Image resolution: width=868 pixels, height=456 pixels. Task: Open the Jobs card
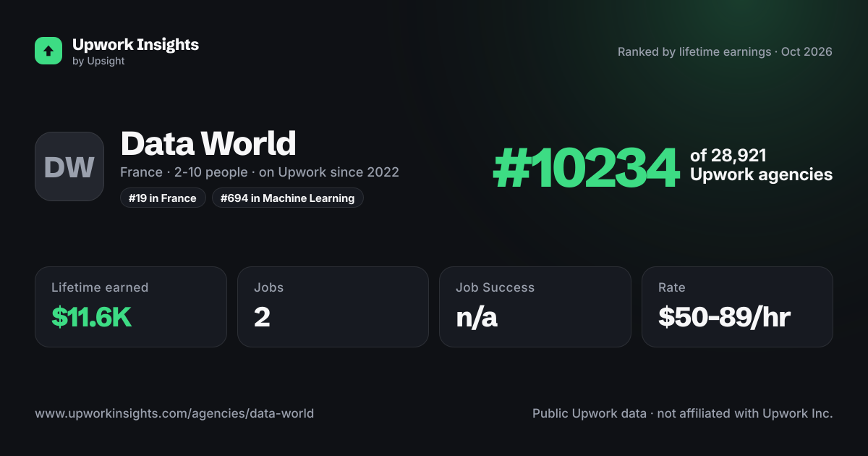pyautogui.click(x=333, y=307)
